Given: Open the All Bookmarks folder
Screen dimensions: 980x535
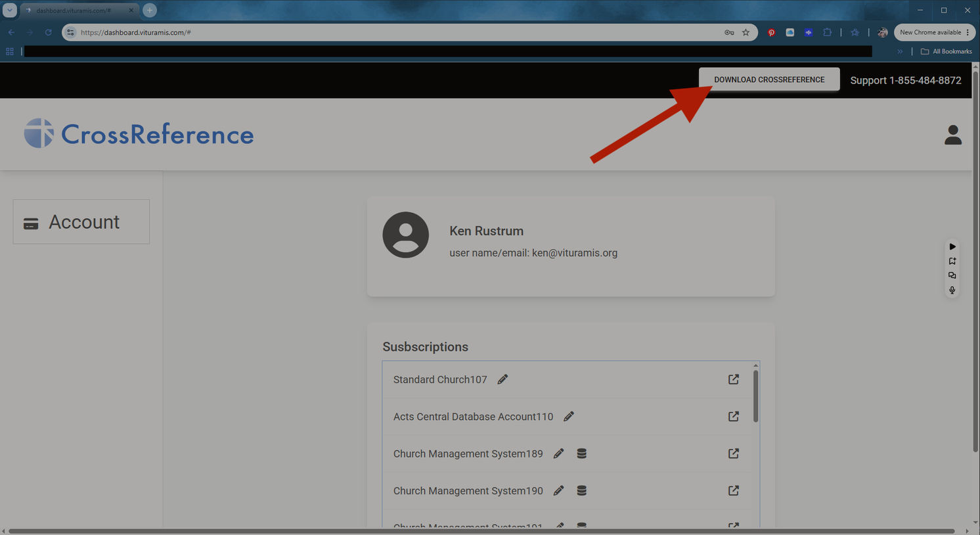Looking at the screenshot, I should pyautogui.click(x=946, y=51).
